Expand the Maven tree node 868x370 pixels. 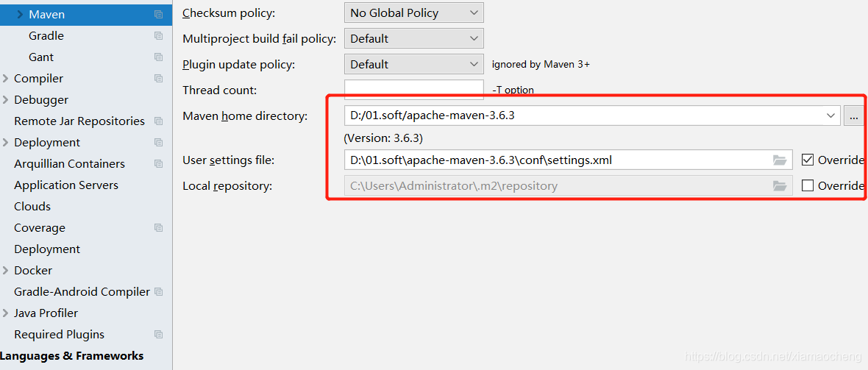(x=21, y=15)
